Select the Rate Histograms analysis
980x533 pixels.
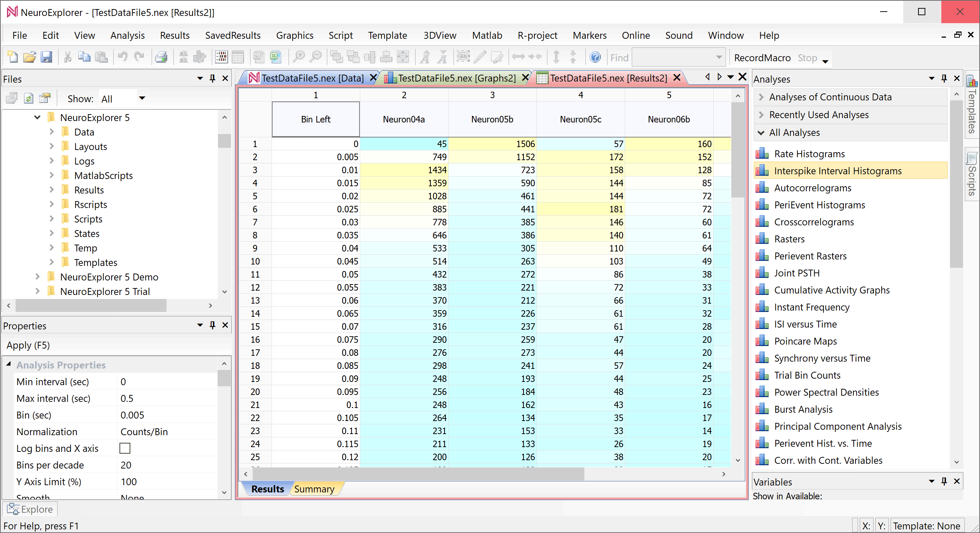coord(809,154)
